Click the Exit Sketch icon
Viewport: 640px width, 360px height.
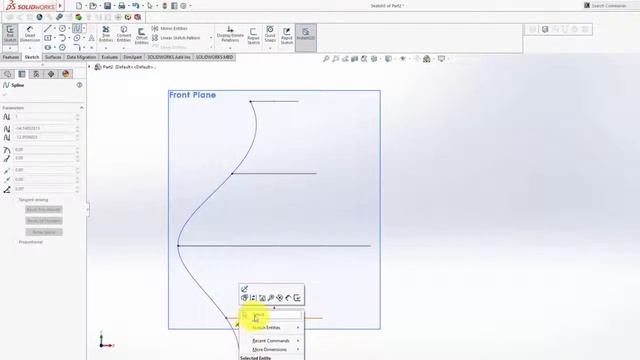click(x=10, y=33)
